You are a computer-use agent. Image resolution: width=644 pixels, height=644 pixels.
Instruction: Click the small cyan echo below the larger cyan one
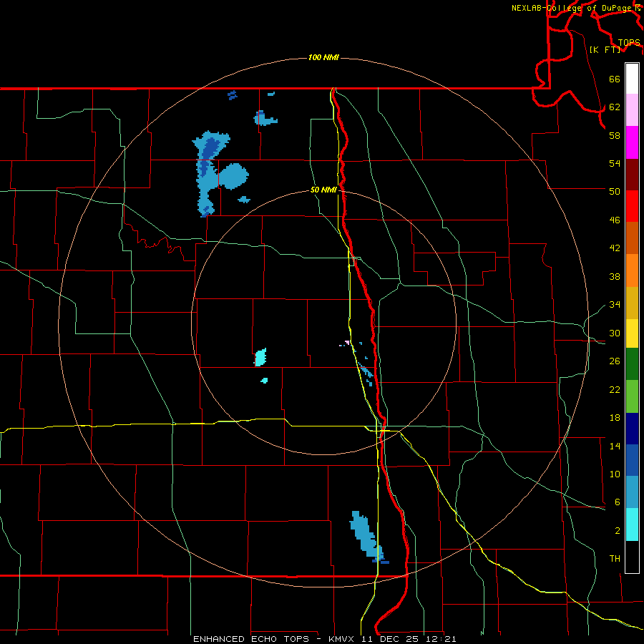click(x=265, y=381)
